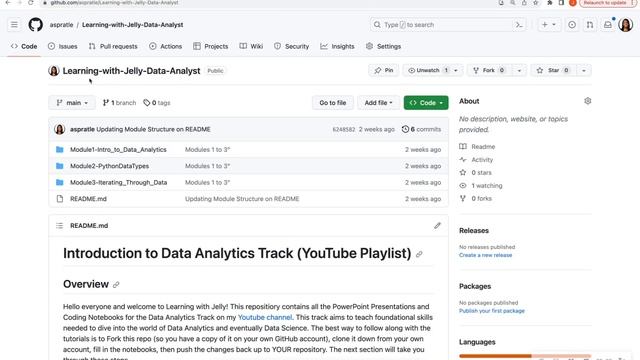Open pull requests shortcut icon in header

[590, 25]
